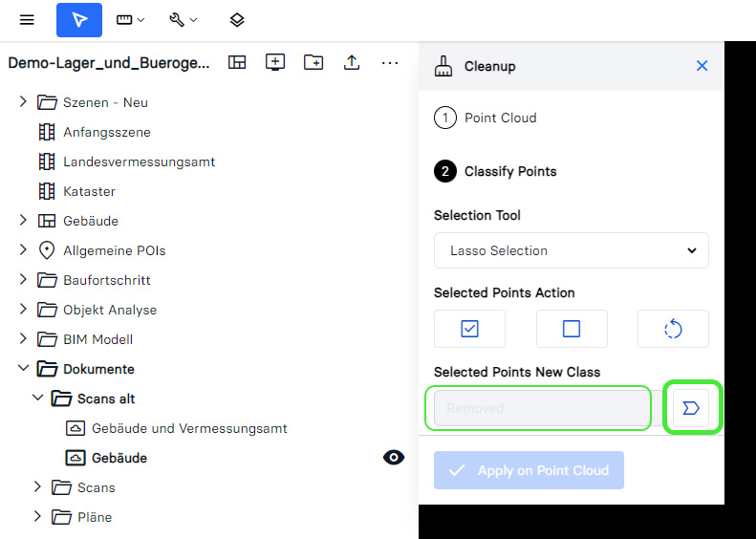Image resolution: width=756 pixels, height=539 pixels.
Task: Click the add new folder icon
Action: pos(313,62)
